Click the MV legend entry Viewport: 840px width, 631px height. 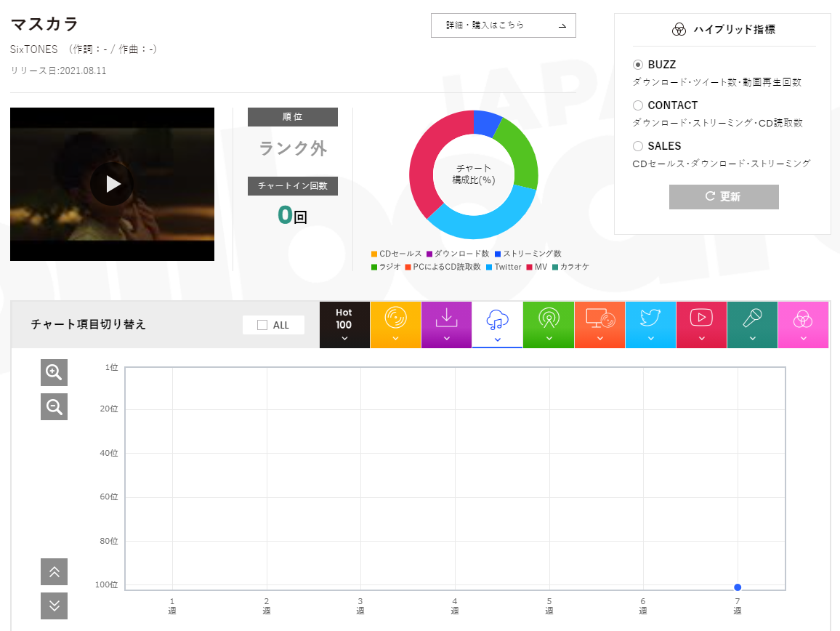537,267
